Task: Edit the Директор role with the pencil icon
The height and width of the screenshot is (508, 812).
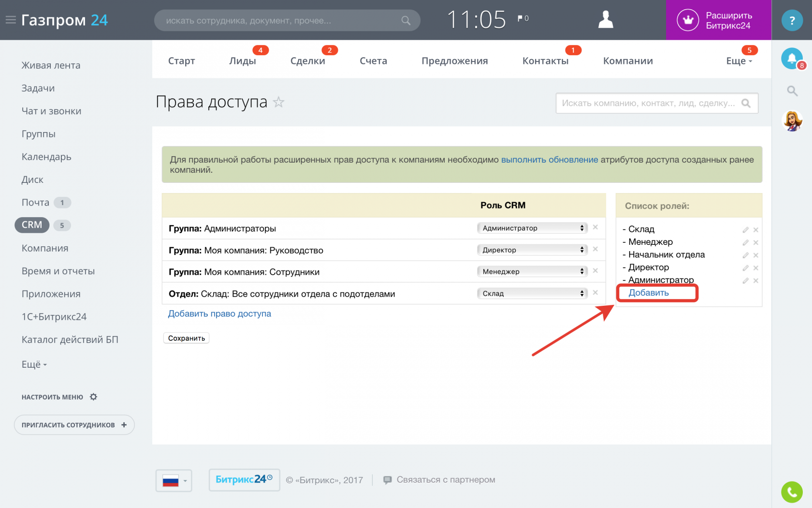Action: click(x=745, y=268)
